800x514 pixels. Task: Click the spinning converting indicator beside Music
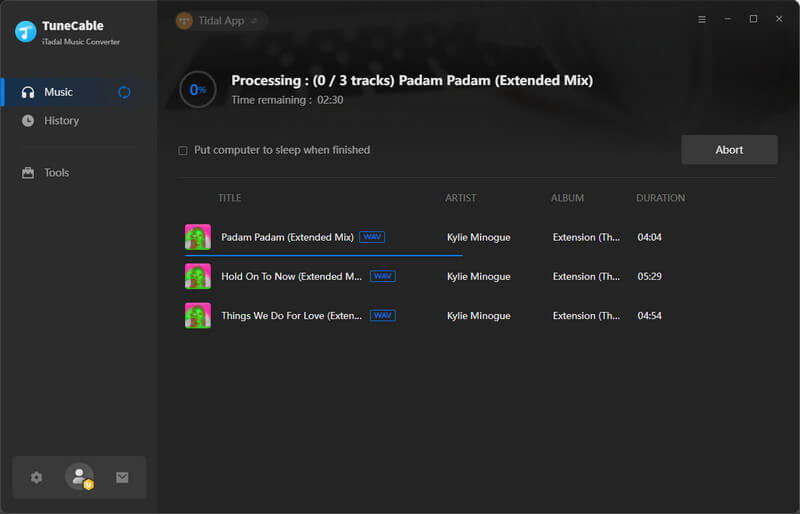[x=124, y=92]
